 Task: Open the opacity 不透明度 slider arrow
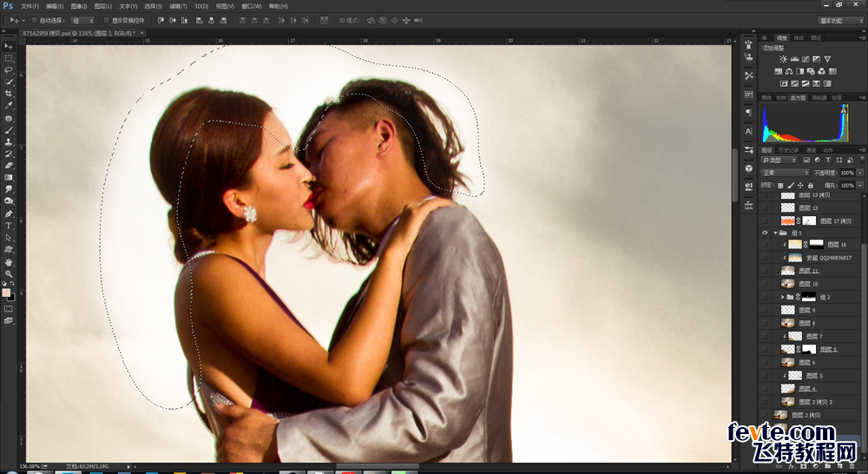pos(860,173)
